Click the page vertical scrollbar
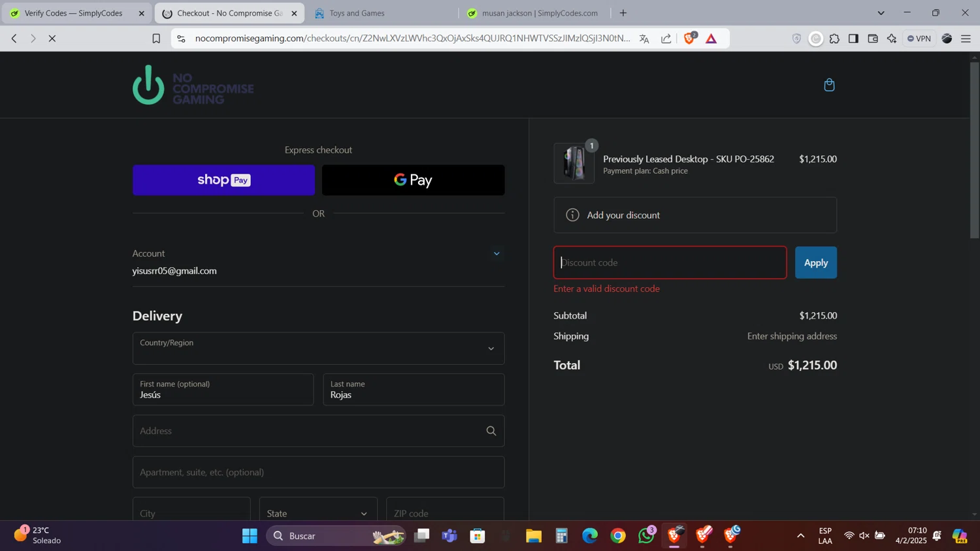Image resolution: width=980 pixels, height=551 pixels. click(x=974, y=150)
